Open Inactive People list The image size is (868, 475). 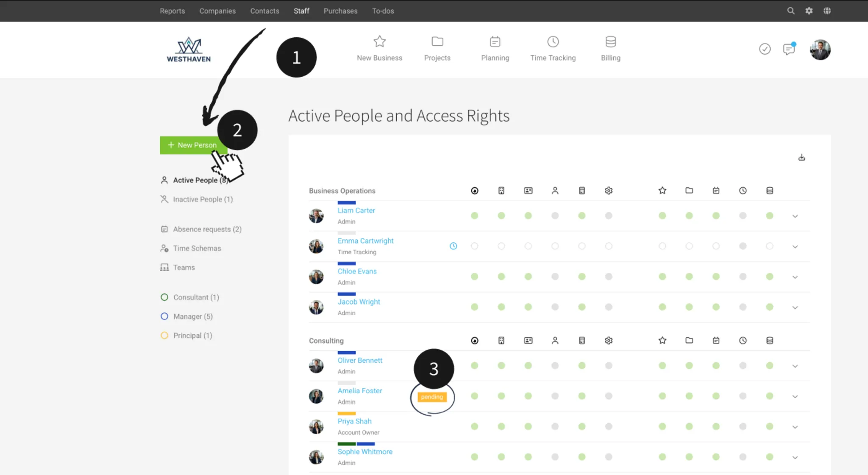coord(196,199)
